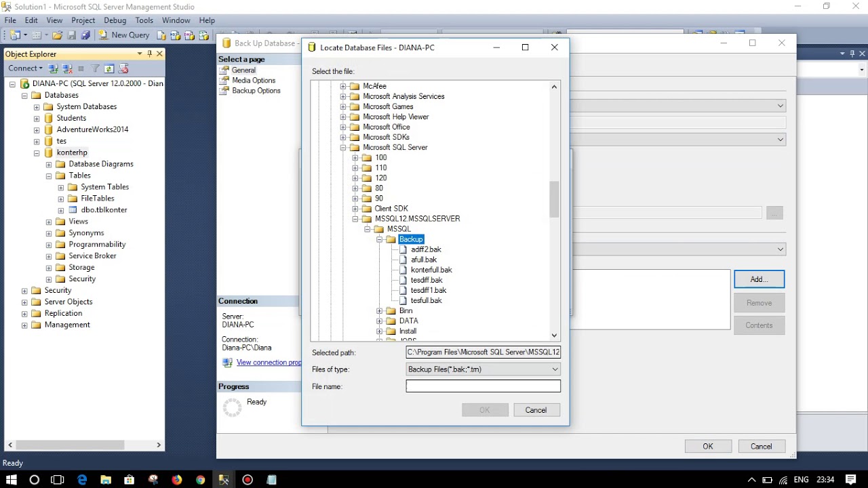Viewport: 868px width, 488px height.
Task: Open the Debug menu
Action: click(115, 20)
